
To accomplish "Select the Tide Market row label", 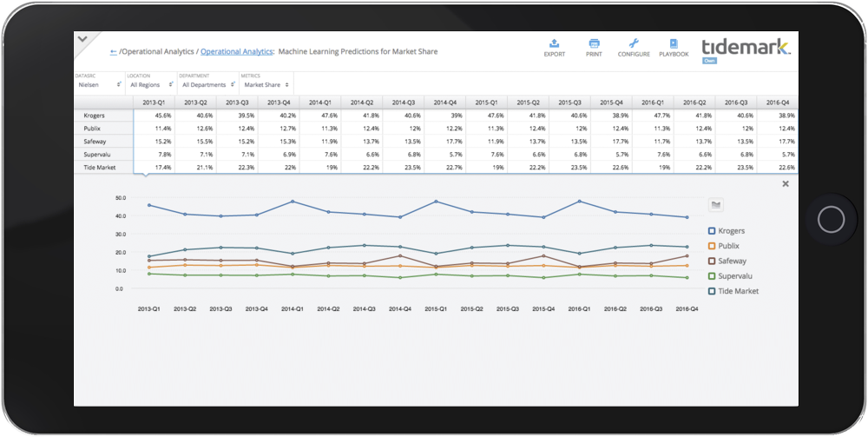I will [x=104, y=168].
